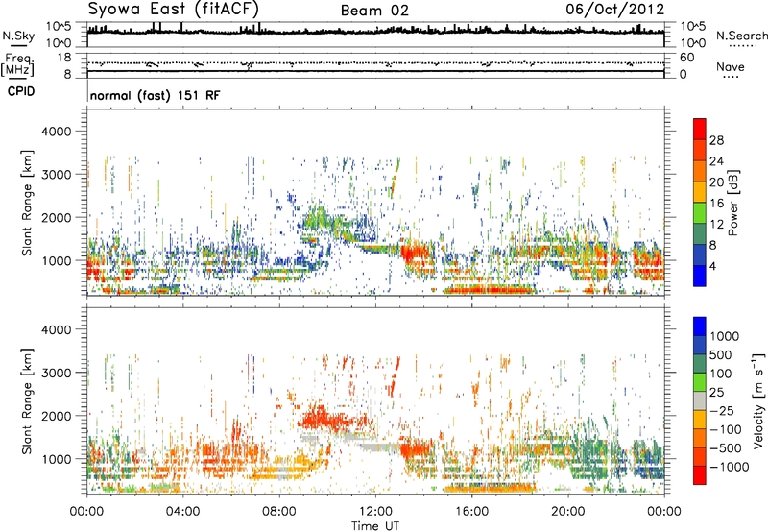
Task: Click the power panel's "Slant Range [km]" label
Action: tap(27, 203)
